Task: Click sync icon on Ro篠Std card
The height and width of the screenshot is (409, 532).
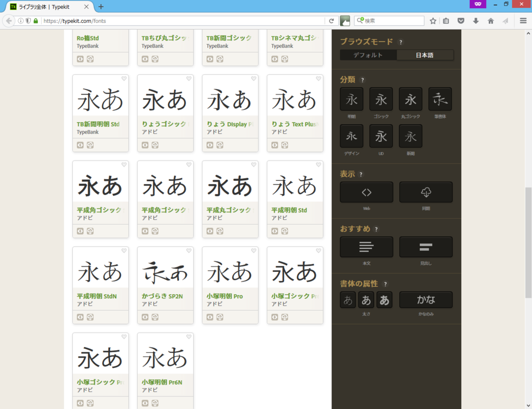Action: (x=90, y=59)
